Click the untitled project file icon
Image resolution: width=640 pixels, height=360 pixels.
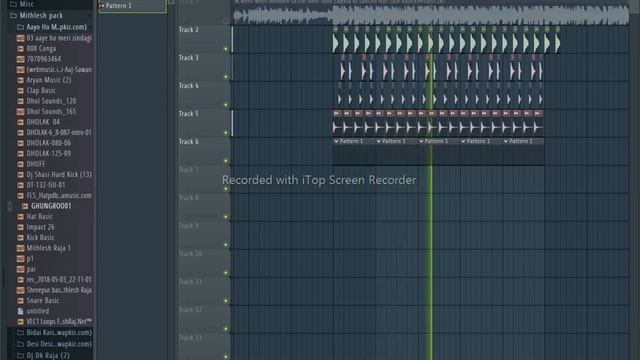[x=20, y=311]
